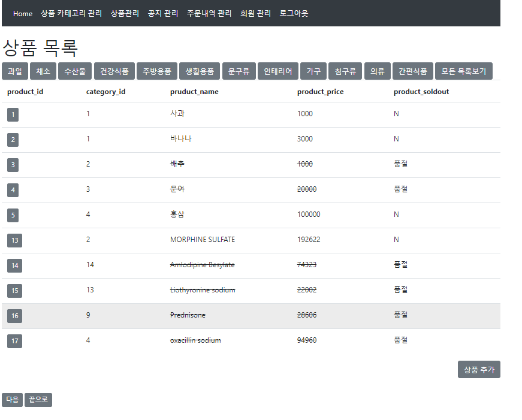This screenshot has height=420, width=522.
Task: Select struck-through product 배추
Action: pos(177,164)
